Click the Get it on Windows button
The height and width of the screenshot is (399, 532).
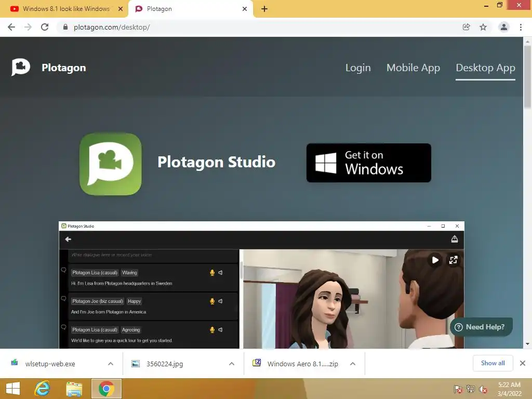click(369, 163)
